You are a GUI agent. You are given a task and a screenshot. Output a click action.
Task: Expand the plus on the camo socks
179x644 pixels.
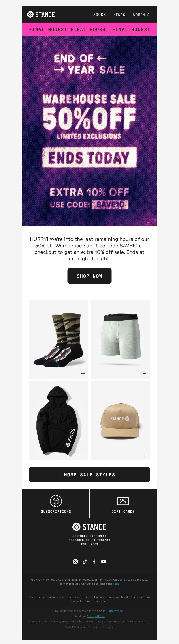coord(83,373)
